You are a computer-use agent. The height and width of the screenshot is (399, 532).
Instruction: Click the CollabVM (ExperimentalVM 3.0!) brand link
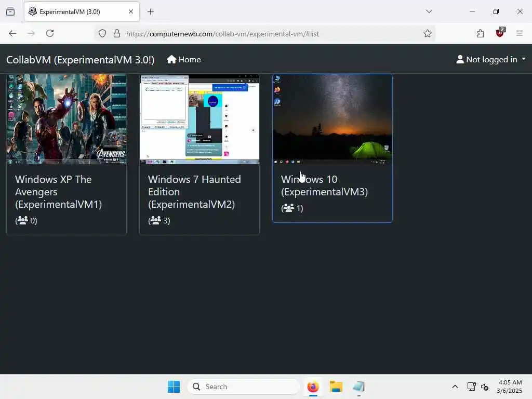click(81, 60)
